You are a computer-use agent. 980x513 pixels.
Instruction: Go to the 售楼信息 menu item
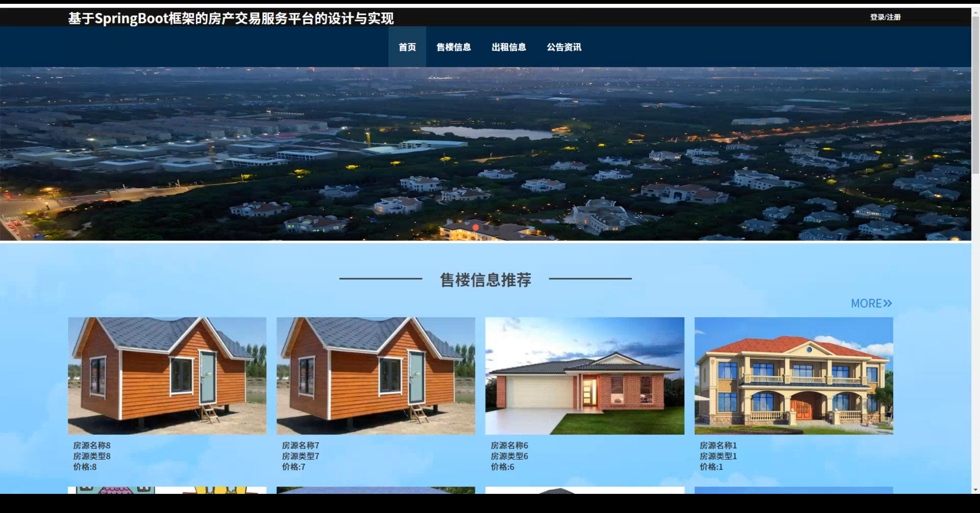(454, 47)
